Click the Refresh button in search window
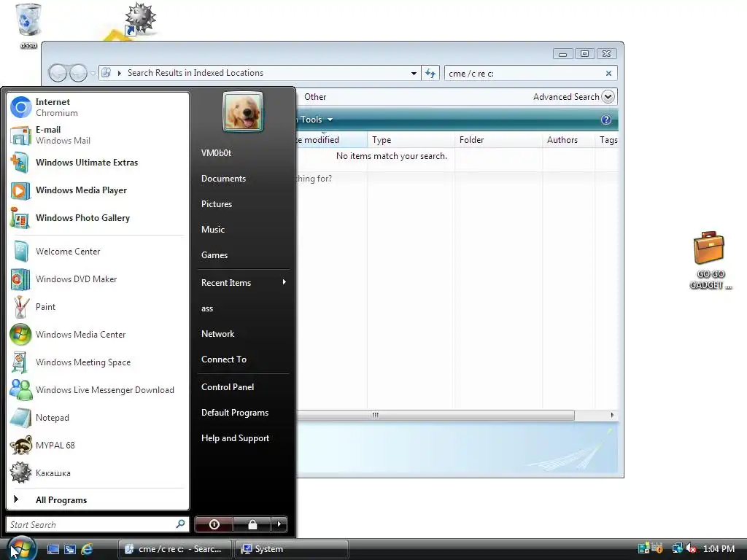This screenshot has width=747, height=560. (x=430, y=74)
